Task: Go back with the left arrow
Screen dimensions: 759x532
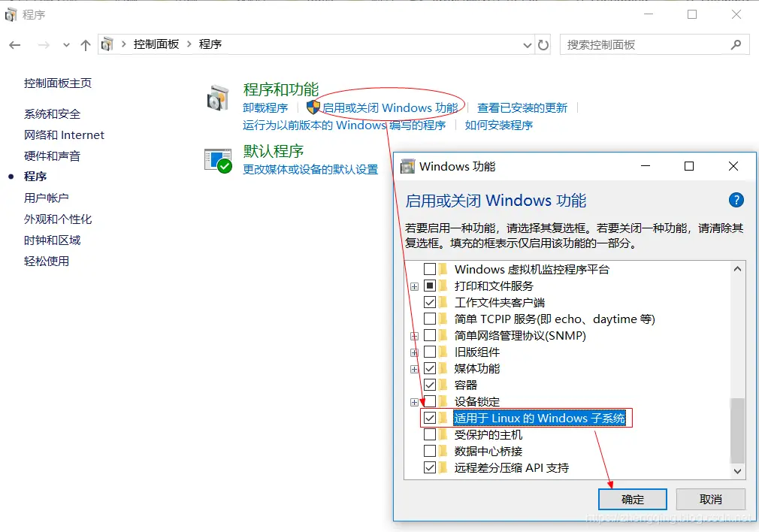Action: point(14,45)
